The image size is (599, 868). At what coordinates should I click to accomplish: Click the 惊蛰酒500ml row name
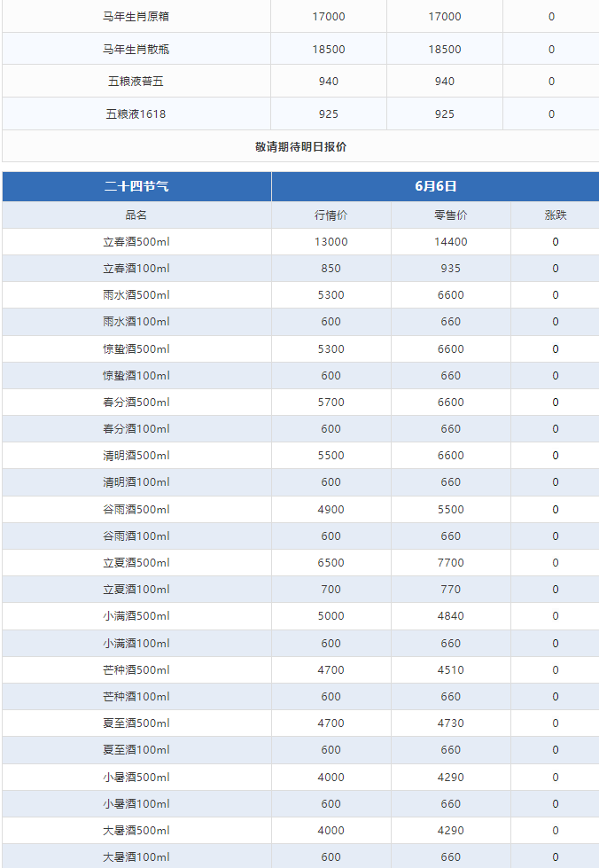click(x=136, y=349)
